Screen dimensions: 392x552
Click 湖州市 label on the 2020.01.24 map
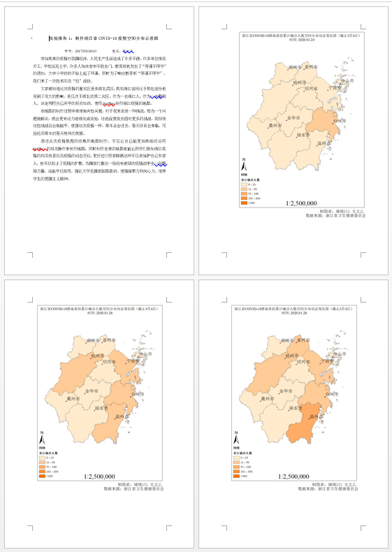pyautogui.click(x=295, y=67)
